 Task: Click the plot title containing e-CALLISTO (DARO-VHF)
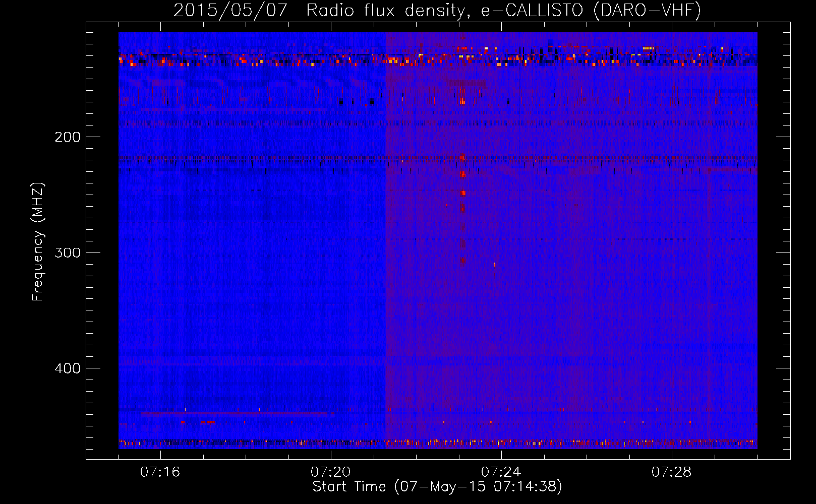[x=437, y=10]
